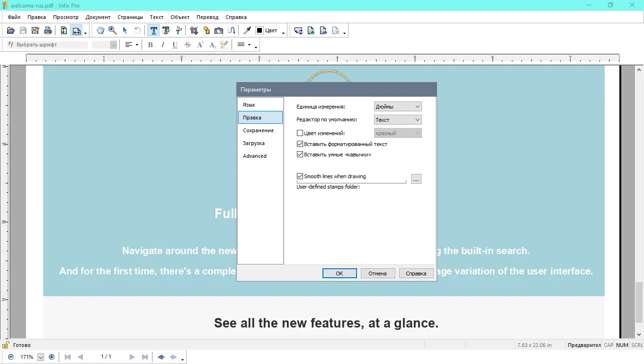644x364 pixels.
Task: Open the Перевод menu
Action: (x=207, y=17)
